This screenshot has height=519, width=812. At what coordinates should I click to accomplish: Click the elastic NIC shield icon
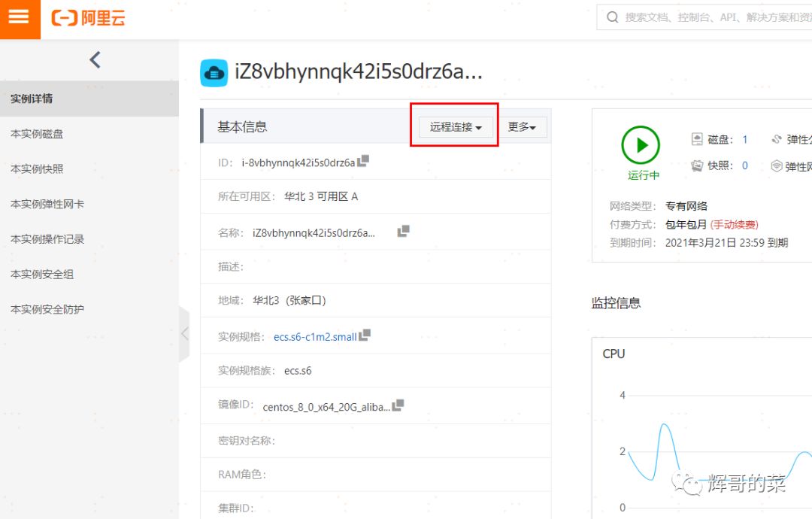tap(776, 165)
